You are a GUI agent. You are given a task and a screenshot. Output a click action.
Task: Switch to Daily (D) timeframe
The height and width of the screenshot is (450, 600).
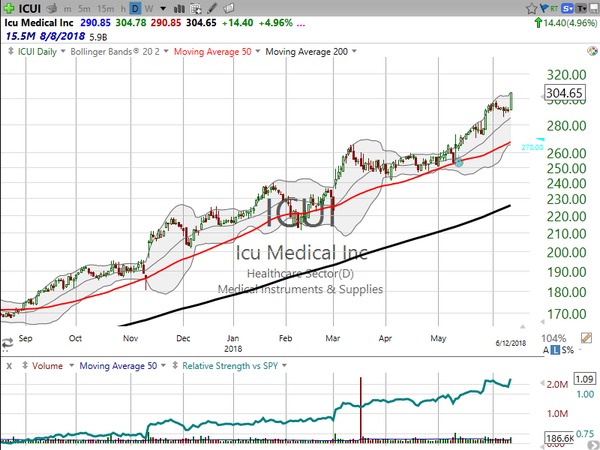pos(135,8)
